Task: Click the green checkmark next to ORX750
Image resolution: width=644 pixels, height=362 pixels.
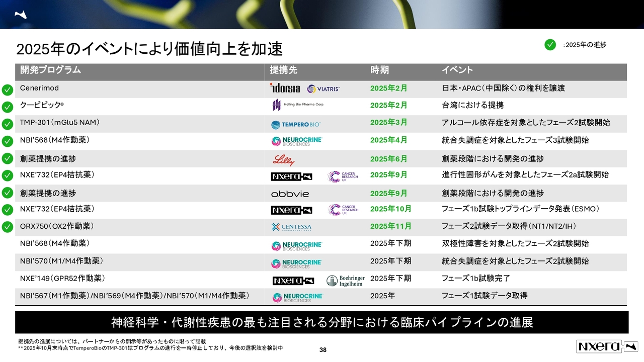Action: [7, 227]
